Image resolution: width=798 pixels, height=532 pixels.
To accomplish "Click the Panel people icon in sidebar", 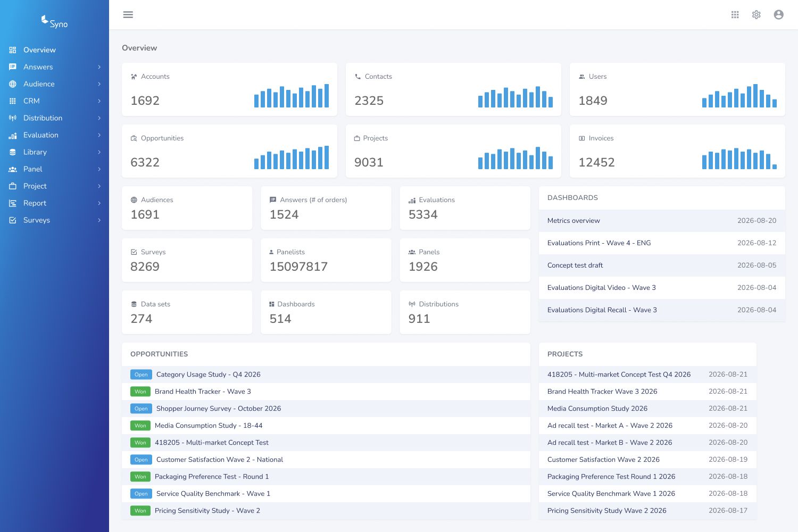I will pos(13,169).
